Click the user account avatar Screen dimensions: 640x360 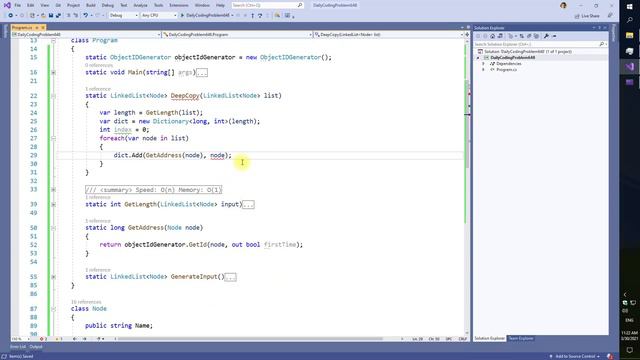[x=563, y=5]
